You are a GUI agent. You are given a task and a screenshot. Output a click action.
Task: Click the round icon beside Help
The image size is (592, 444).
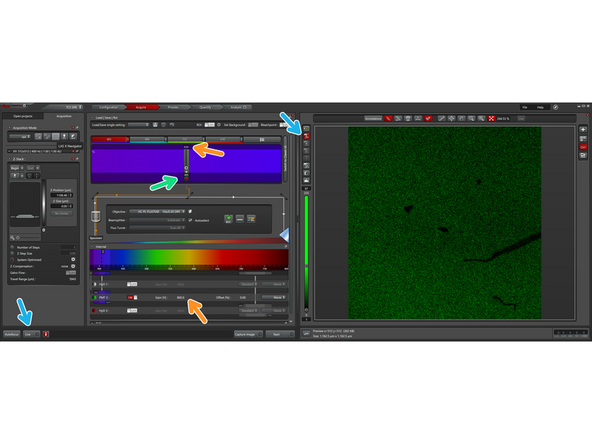point(555,107)
